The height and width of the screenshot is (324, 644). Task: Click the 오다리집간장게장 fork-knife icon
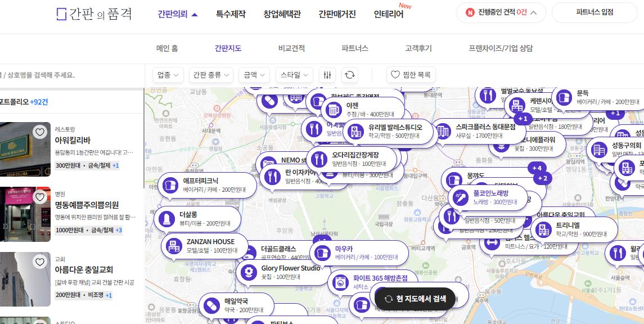click(318, 159)
